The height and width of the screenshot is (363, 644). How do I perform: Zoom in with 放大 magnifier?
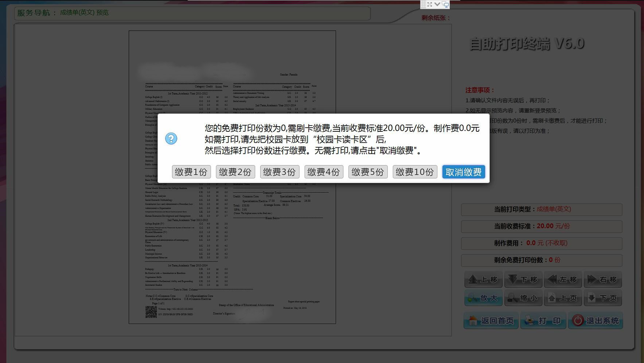[x=483, y=298]
